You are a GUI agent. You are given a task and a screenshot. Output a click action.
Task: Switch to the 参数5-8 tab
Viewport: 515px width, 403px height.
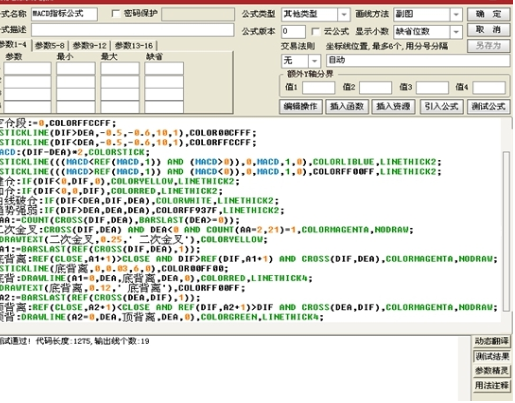49,46
